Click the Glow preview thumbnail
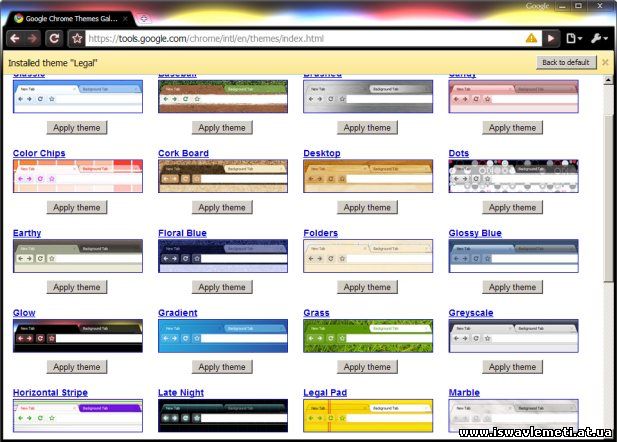The image size is (617, 442). tap(78, 336)
